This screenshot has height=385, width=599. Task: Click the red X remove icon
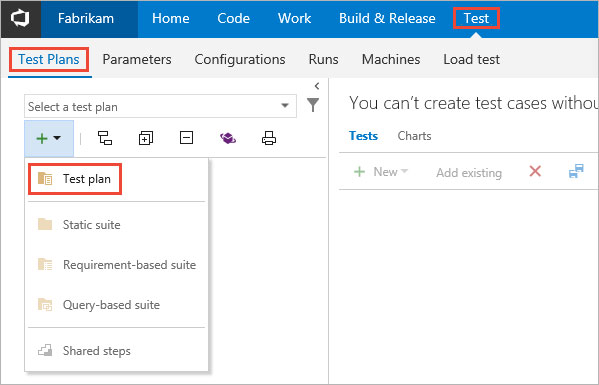click(535, 171)
